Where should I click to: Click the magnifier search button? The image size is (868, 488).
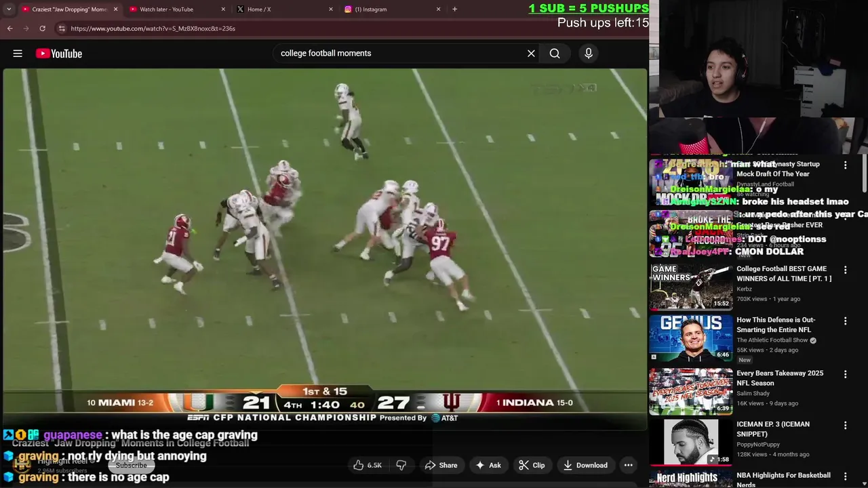pyautogui.click(x=555, y=54)
